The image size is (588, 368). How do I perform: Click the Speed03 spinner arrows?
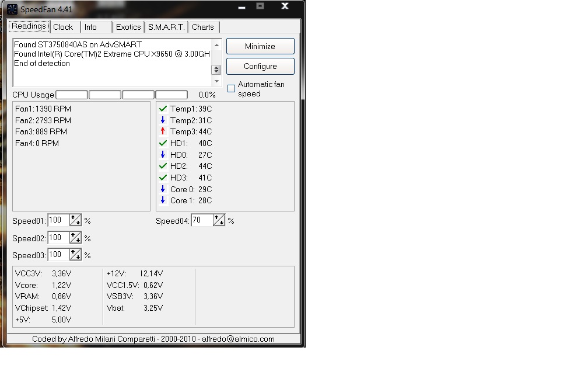(x=75, y=255)
